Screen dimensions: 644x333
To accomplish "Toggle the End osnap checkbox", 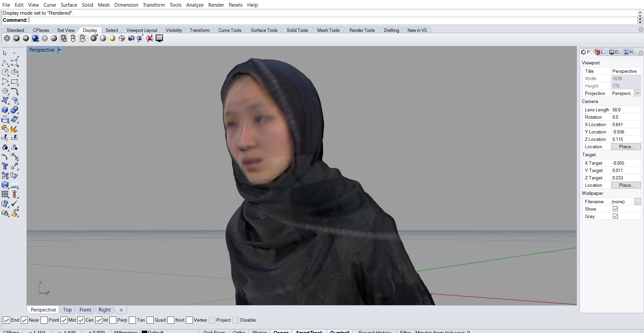I will pos(6,320).
